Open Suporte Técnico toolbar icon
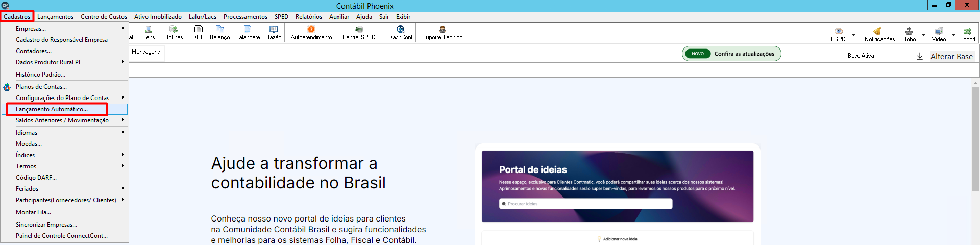Viewport: 980px width, 245px height. (x=443, y=33)
